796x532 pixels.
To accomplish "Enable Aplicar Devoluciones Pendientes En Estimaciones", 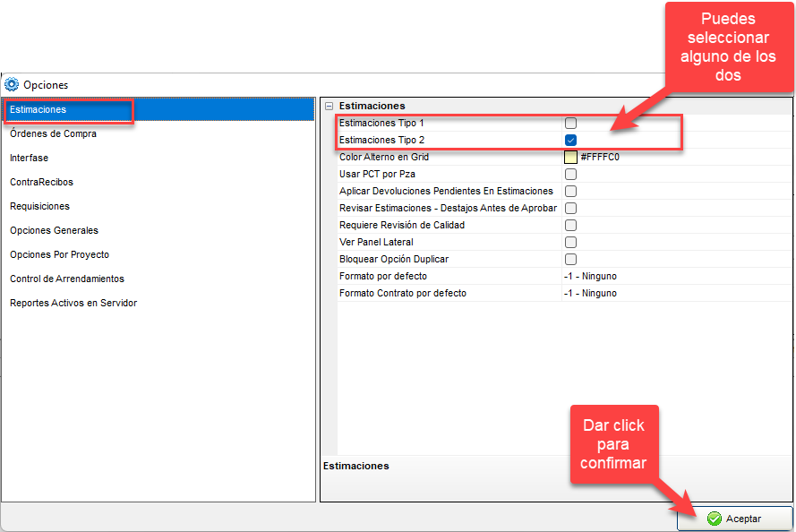I will coord(570,191).
